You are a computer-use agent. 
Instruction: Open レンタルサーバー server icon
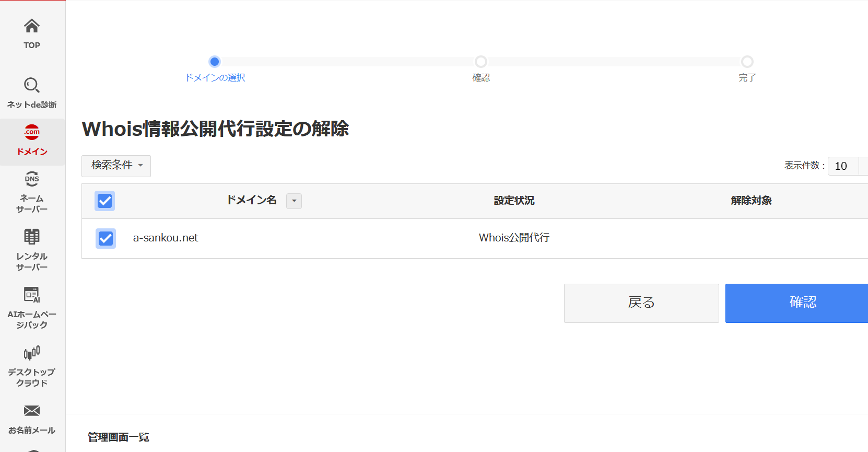[32, 237]
